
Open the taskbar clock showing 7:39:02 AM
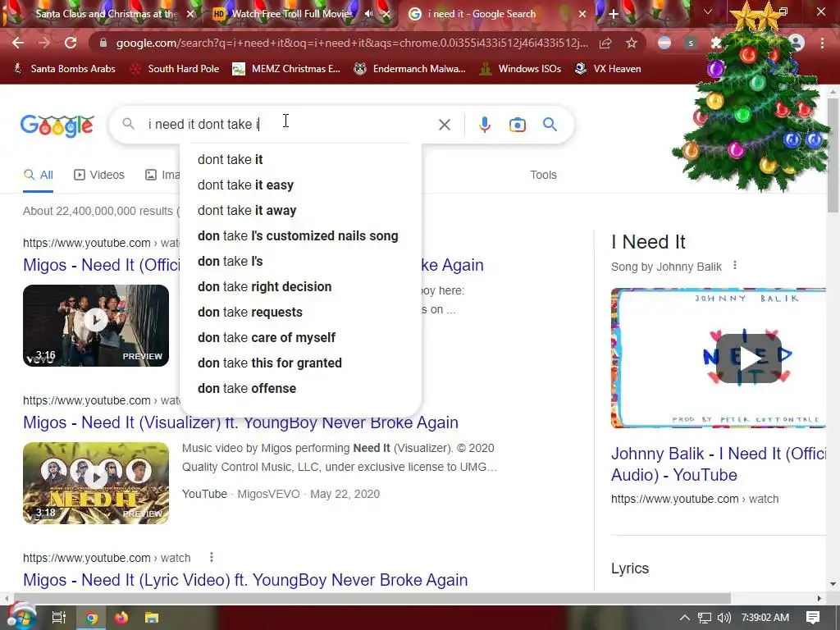coord(765,618)
